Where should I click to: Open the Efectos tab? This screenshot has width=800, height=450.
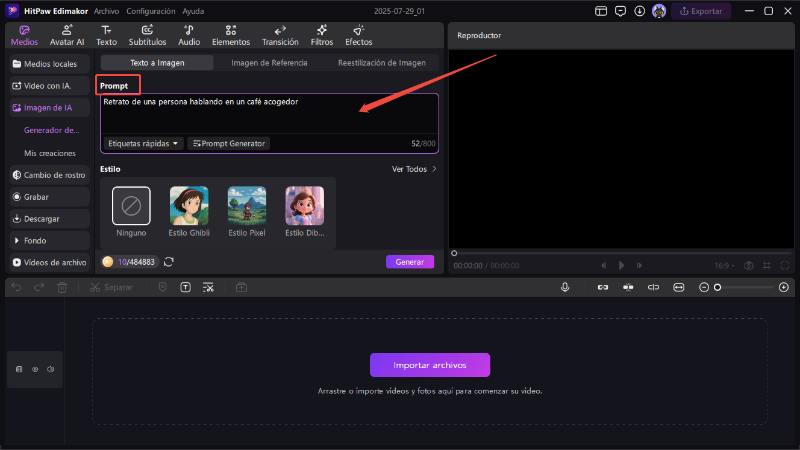(x=358, y=36)
